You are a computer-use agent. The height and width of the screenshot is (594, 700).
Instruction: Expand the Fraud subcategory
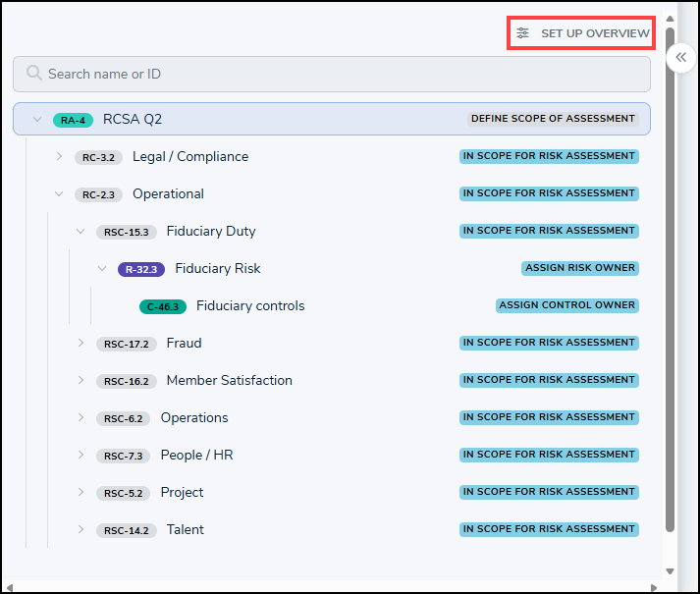coord(81,343)
